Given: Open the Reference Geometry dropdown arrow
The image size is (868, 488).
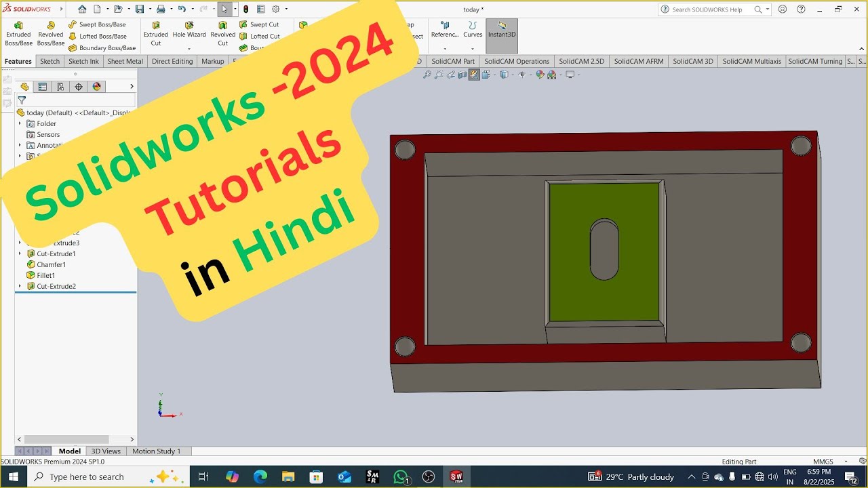Looking at the screenshot, I should pos(445,49).
